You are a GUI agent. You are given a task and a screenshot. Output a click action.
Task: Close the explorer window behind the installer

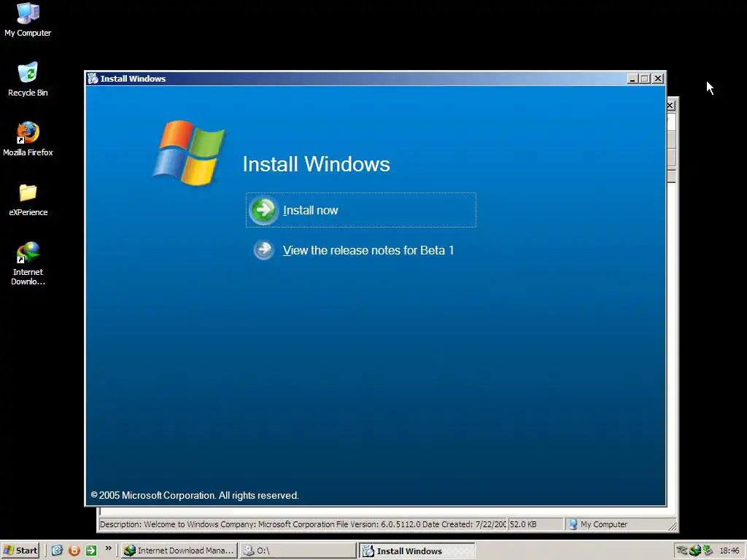click(x=671, y=105)
